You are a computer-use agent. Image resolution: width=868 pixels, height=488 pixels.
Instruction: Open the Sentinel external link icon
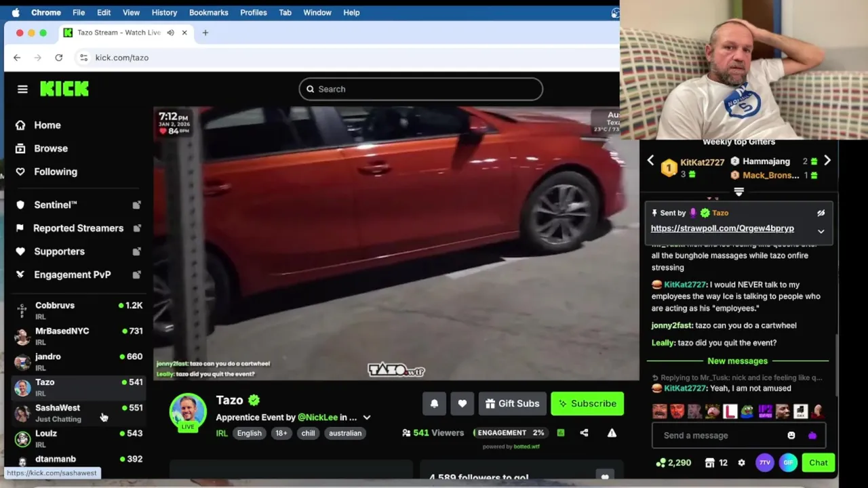point(136,205)
